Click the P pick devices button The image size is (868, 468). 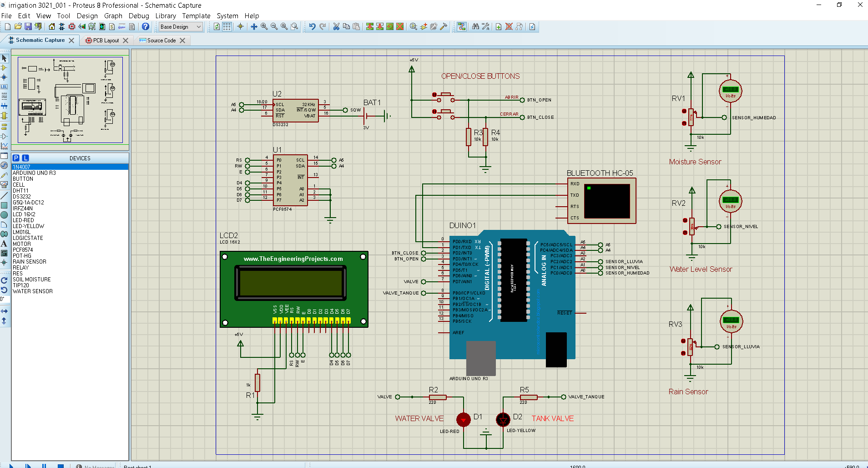(x=16, y=158)
